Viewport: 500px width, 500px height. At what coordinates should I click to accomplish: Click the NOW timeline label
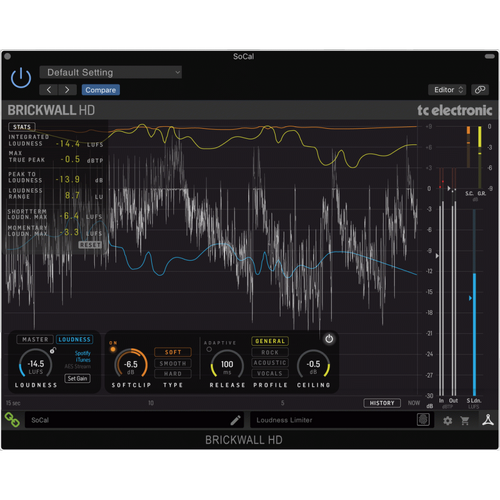[414, 403]
